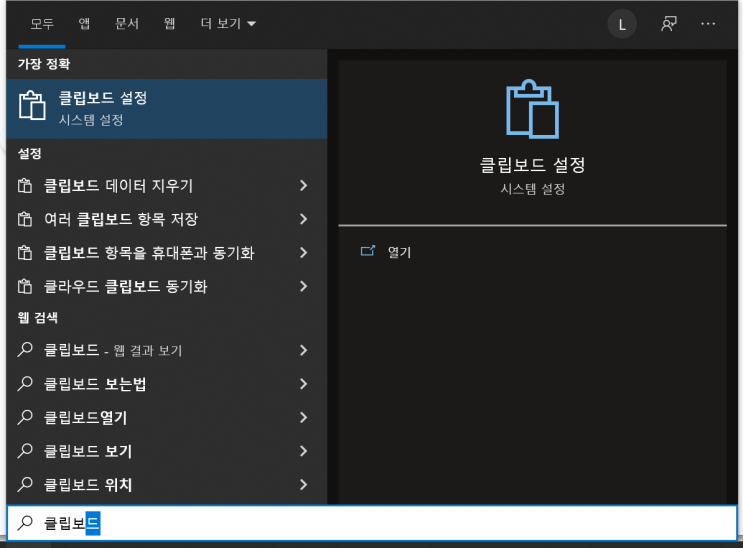The width and height of the screenshot is (743, 548).
Task: Choose 클립보드 - 웹 결과 보기 suggestion
Action: (x=167, y=350)
